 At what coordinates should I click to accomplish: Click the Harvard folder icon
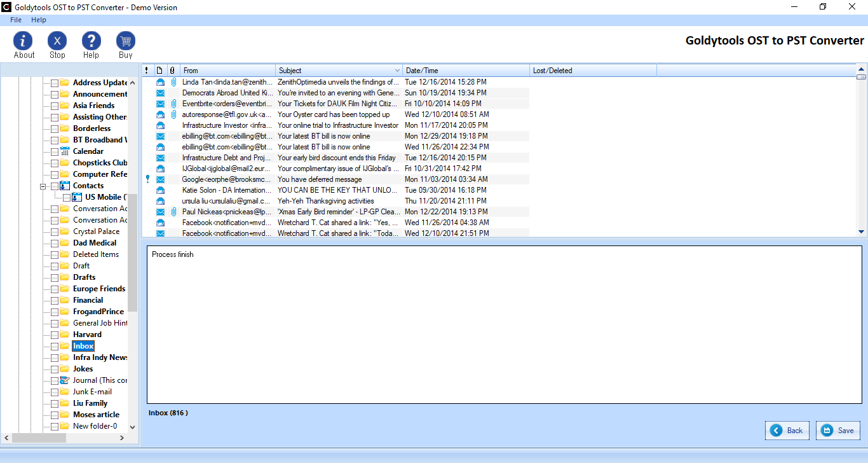[x=65, y=335]
